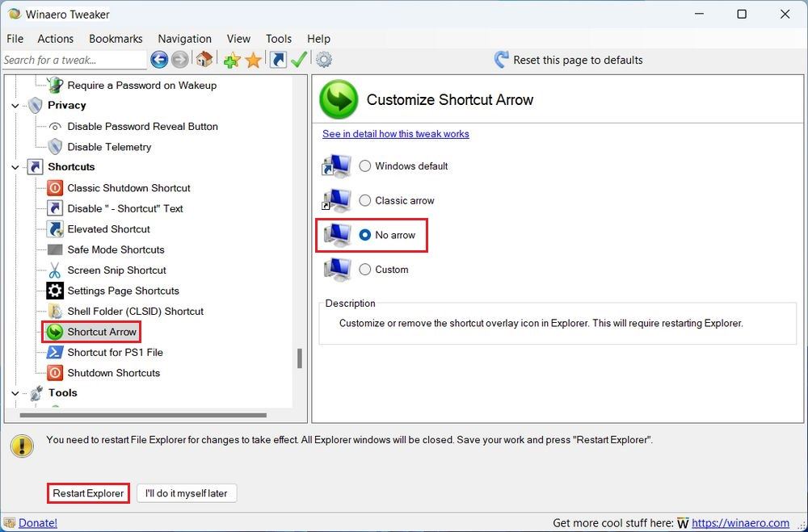The image size is (808, 532).
Task: Collapse the Shortcuts tree section
Action: (x=15, y=167)
